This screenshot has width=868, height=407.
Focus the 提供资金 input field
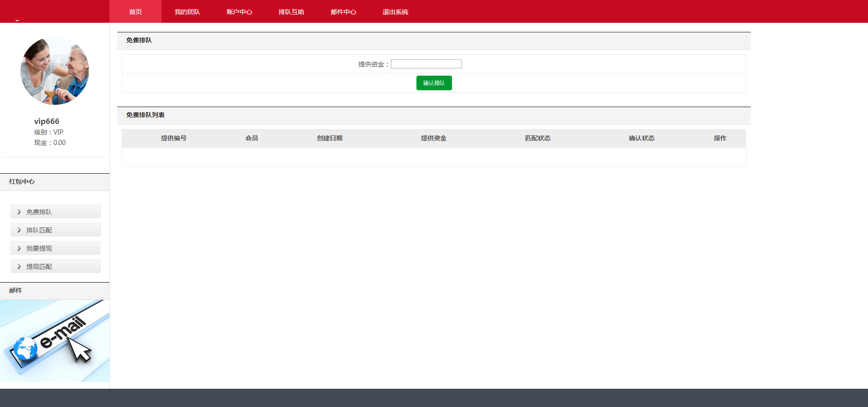(x=426, y=64)
